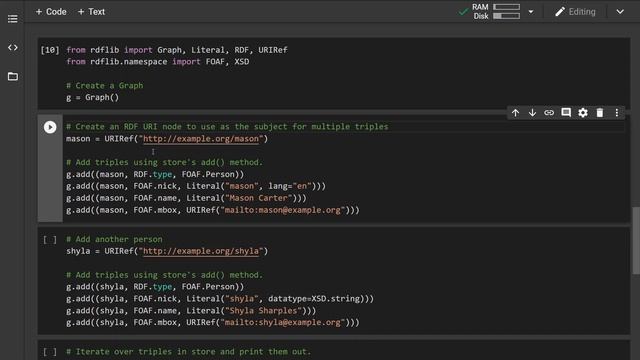Click the line with mailto:mason@example.org
Viewport: 640px width, 360px height.
pos(213,210)
